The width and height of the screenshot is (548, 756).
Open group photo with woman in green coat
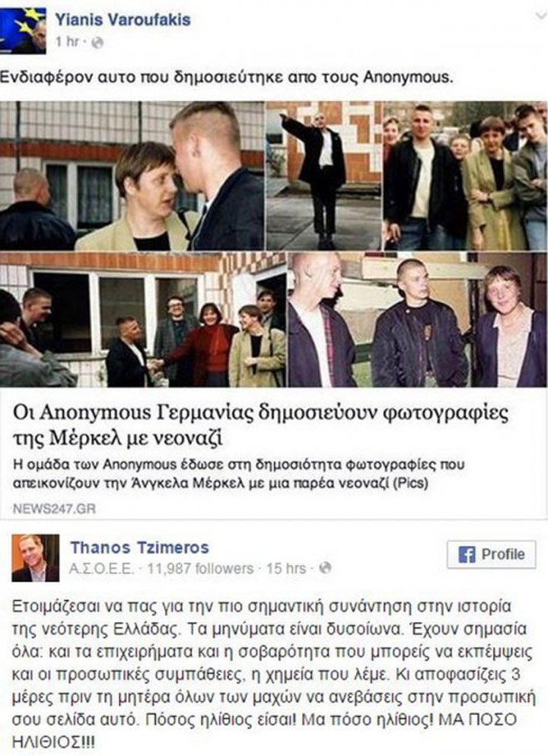point(465,176)
